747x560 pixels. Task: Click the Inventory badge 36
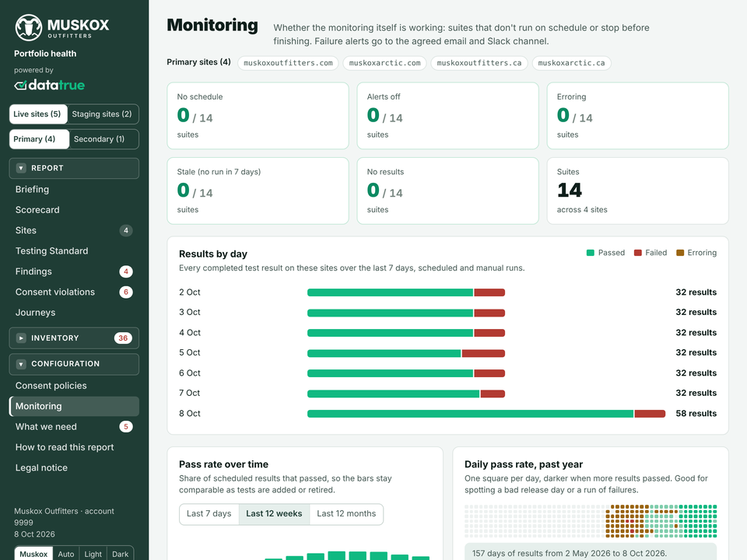pyautogui.click(x=123, y=338)
